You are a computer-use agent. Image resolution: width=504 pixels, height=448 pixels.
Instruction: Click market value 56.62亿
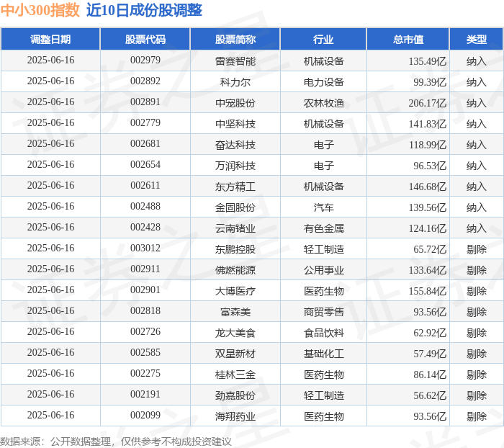[430, 395]
